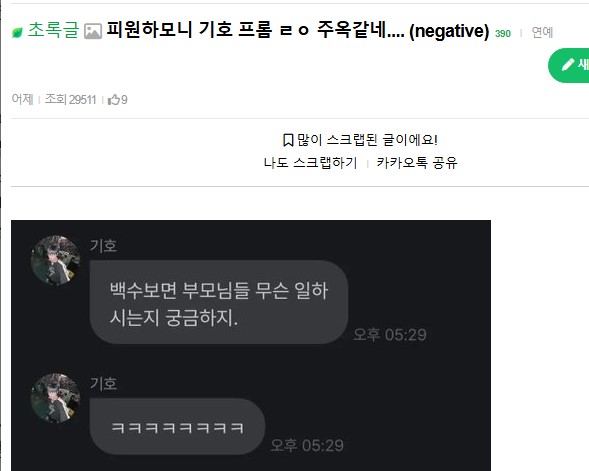
Task: Open the embedded dark chat screenshot image
Action: 251,346
